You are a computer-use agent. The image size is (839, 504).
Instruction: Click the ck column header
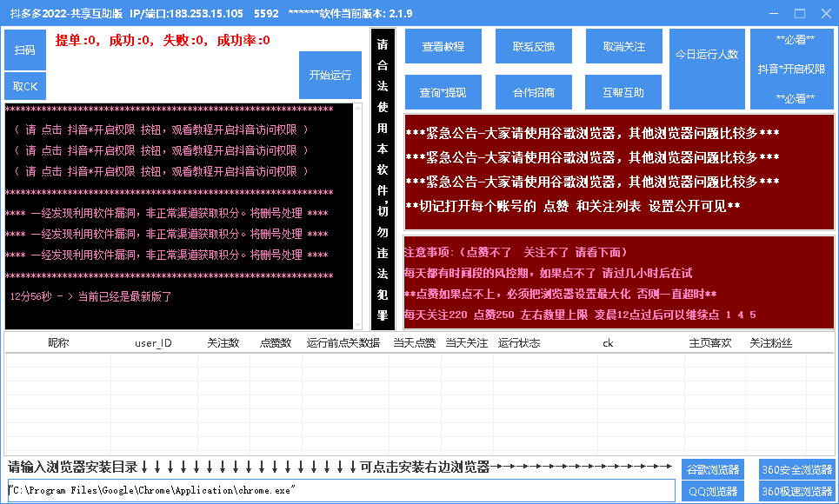608,343
